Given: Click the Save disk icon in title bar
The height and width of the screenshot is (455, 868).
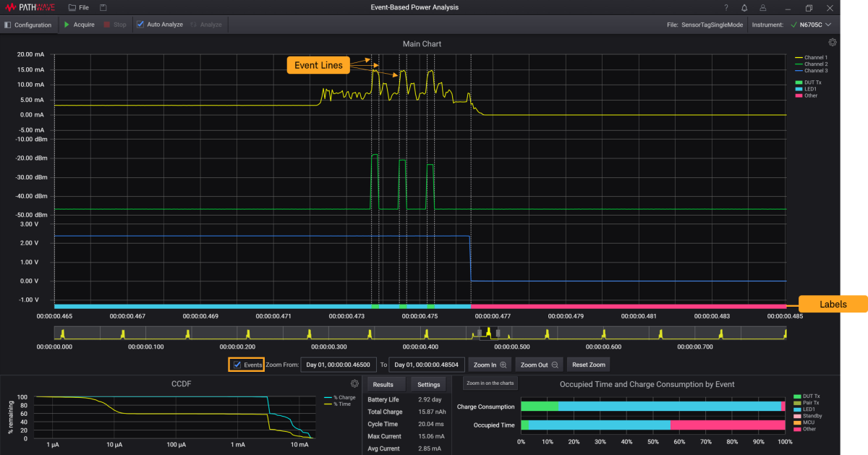Looking at the screenshot, I should 103,8.
